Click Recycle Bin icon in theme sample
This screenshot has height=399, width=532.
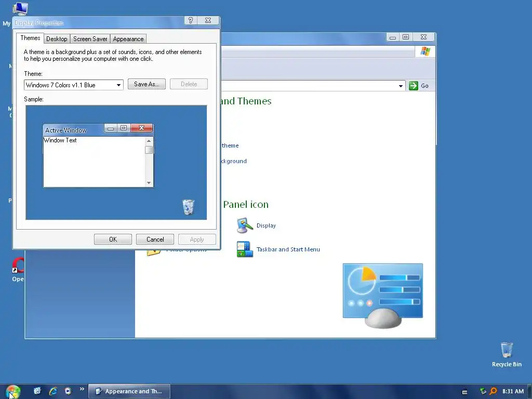188,207
